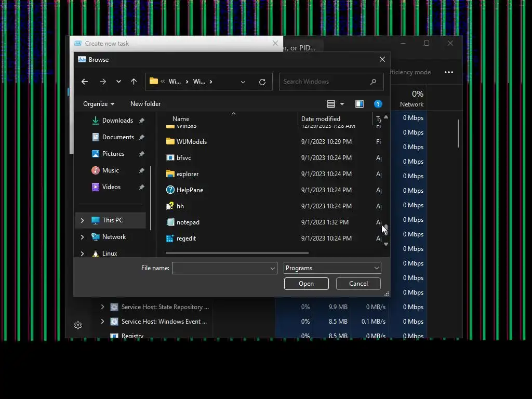Toggle the preview pane
The width and height of the screenshot is (532, 399).
pyautogui.click(x=360, y=104)
